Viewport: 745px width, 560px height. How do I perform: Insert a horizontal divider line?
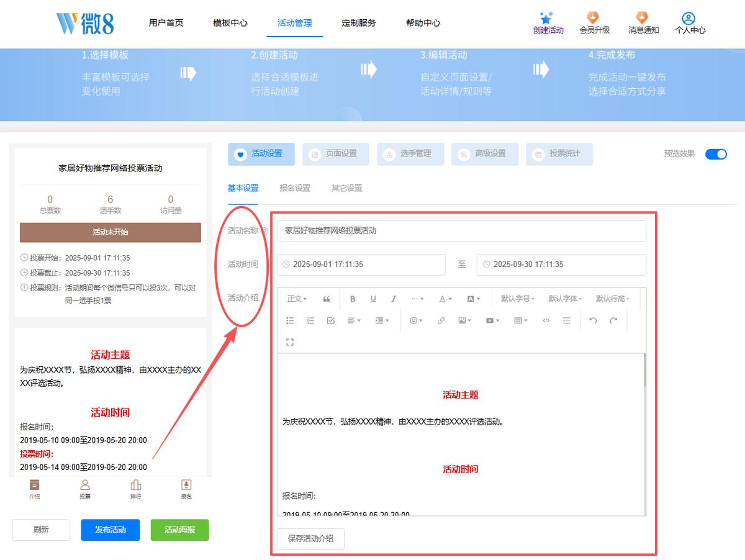tap(566, 320)
